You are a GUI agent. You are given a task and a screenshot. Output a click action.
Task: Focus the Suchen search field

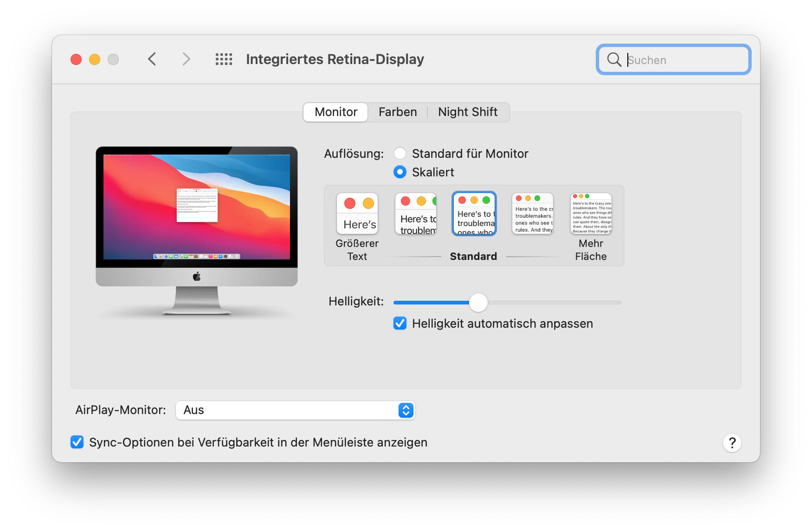pos(674,59)
